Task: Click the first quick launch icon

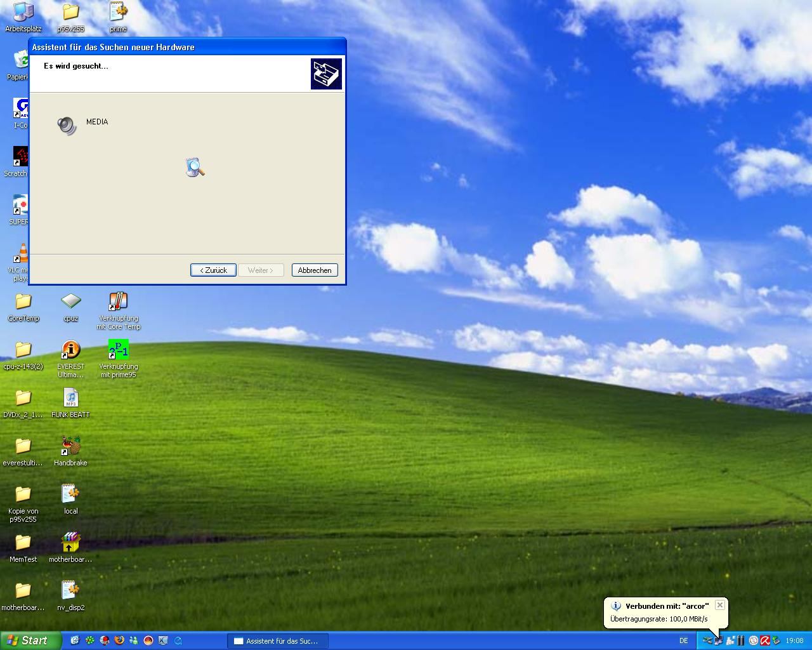Action: pyautogui.click(x=75, y=640)
